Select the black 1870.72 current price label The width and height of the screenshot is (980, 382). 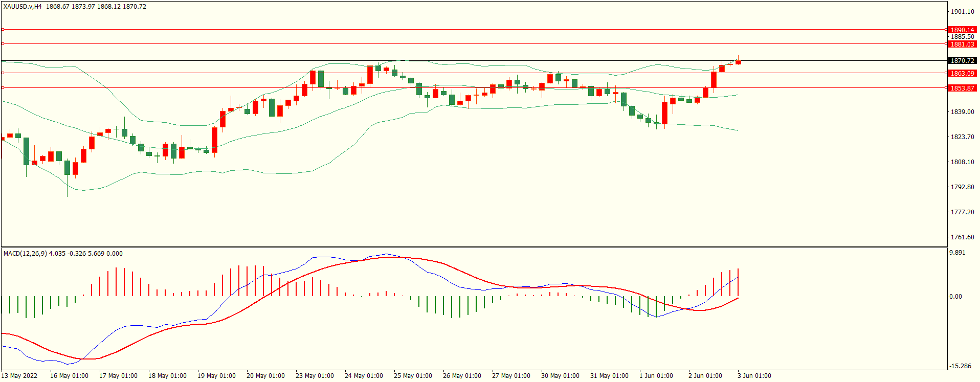tap(962, 61)
